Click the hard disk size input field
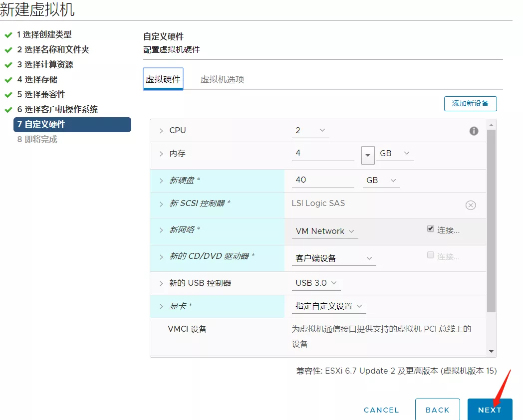The height and width of the screenshot is (420, 523). coord(322,180)
